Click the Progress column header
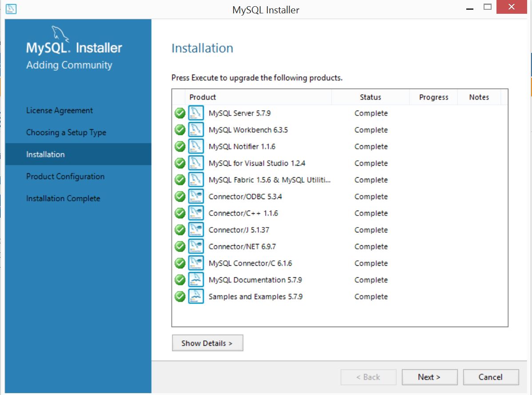The image size is (532, 395). point(433,97)
